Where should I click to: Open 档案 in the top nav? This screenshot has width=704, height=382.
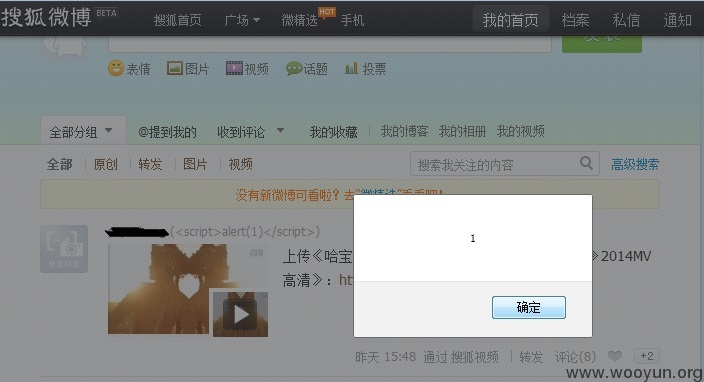575,20
